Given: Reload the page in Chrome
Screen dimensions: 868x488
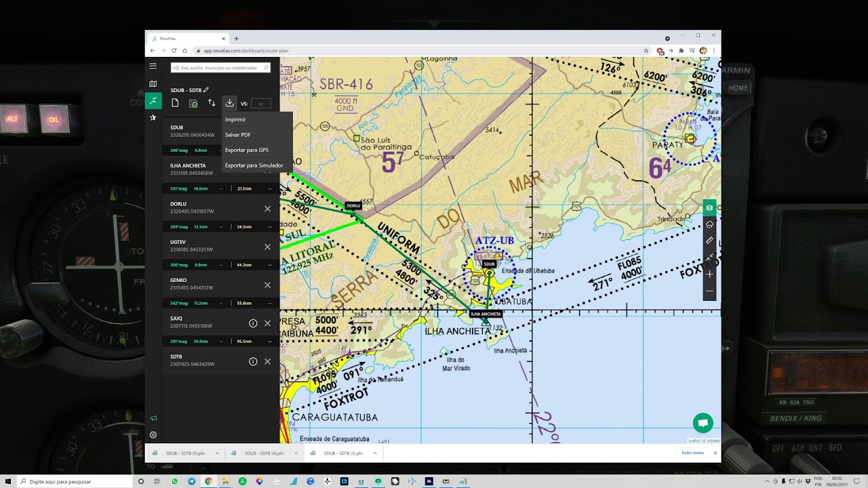Looking at the screenshot, I should pos(174,51).
